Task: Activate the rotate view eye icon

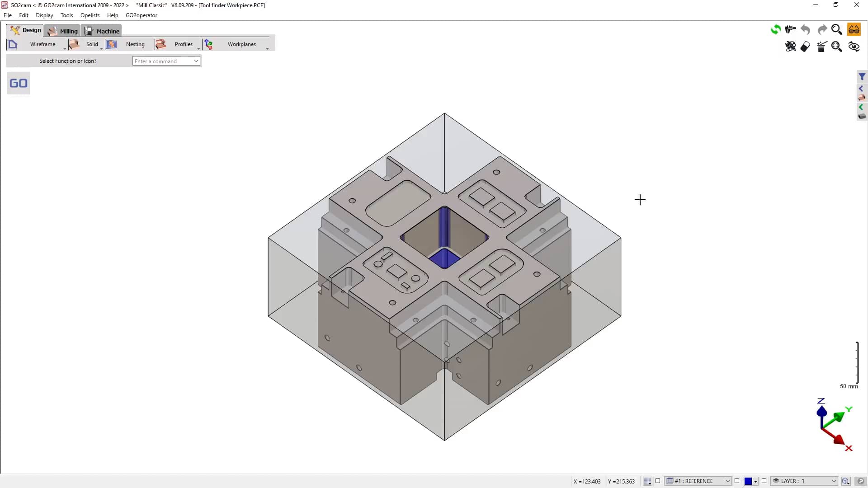Action: coord(854,47)
